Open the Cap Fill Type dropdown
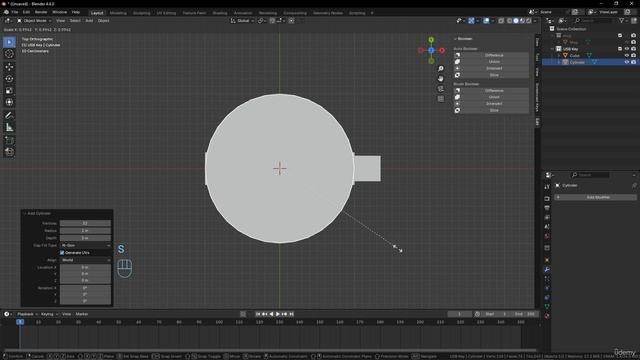 (85, 245)
